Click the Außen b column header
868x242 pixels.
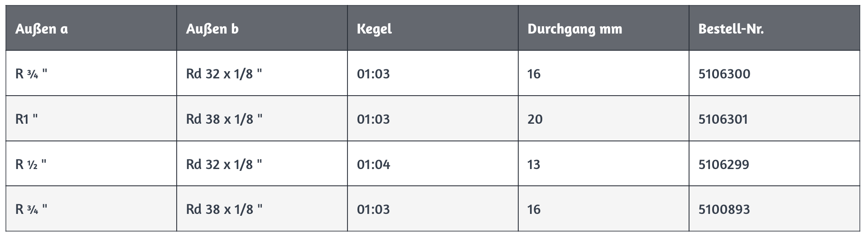pos(212,29)
